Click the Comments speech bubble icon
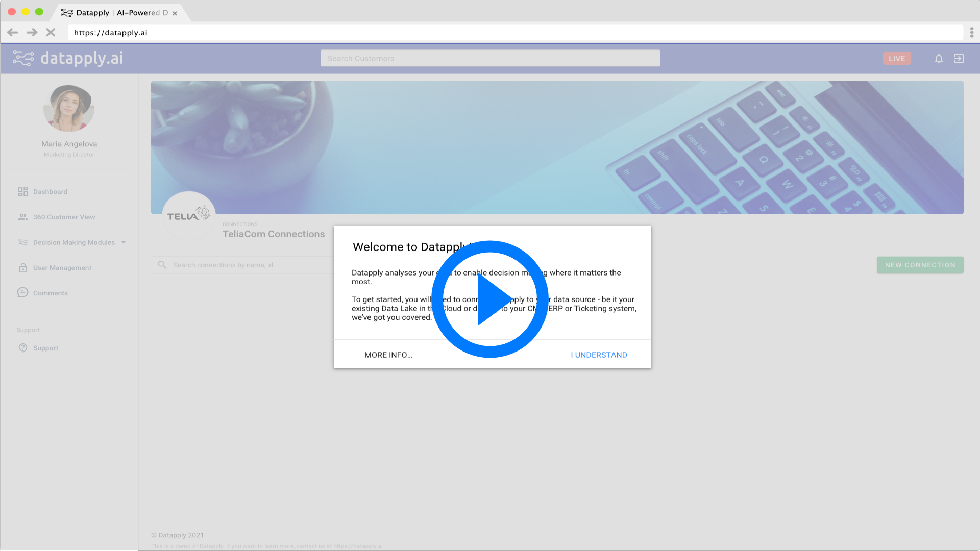Viewport: 980px width, 551px height. [23, 293]
